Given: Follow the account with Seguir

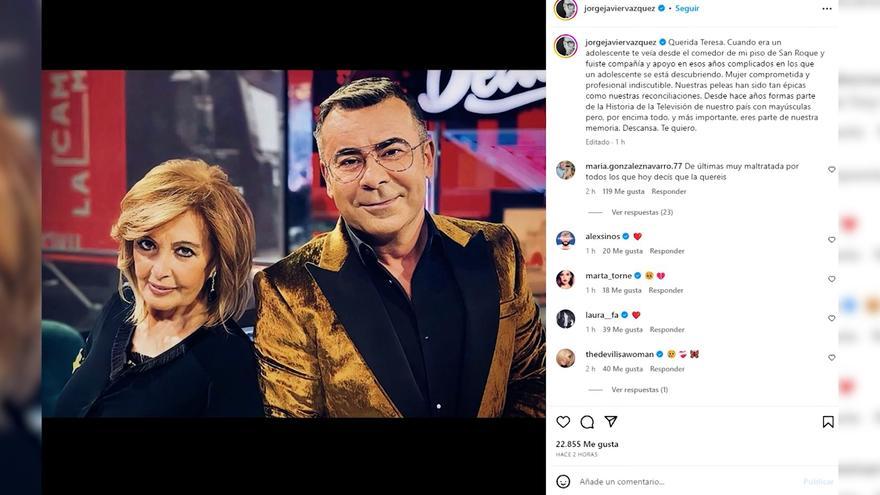Looking at the screenshot, I should tap(687, 8).
